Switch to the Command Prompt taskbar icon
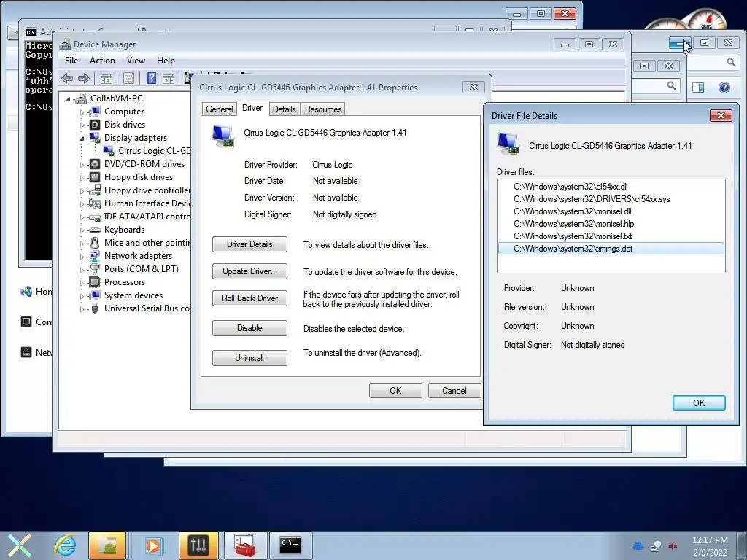Viewport: 747px width, 560px height. (290, 545)
